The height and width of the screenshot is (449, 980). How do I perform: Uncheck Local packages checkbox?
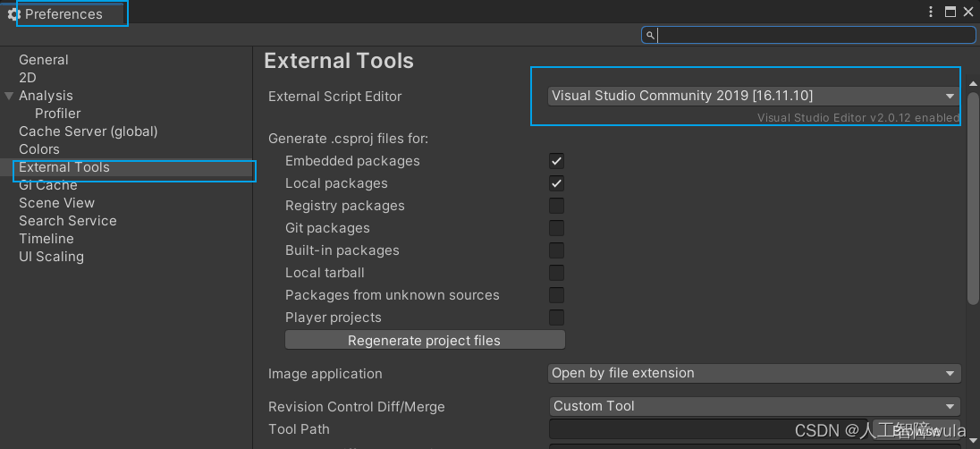556,183
